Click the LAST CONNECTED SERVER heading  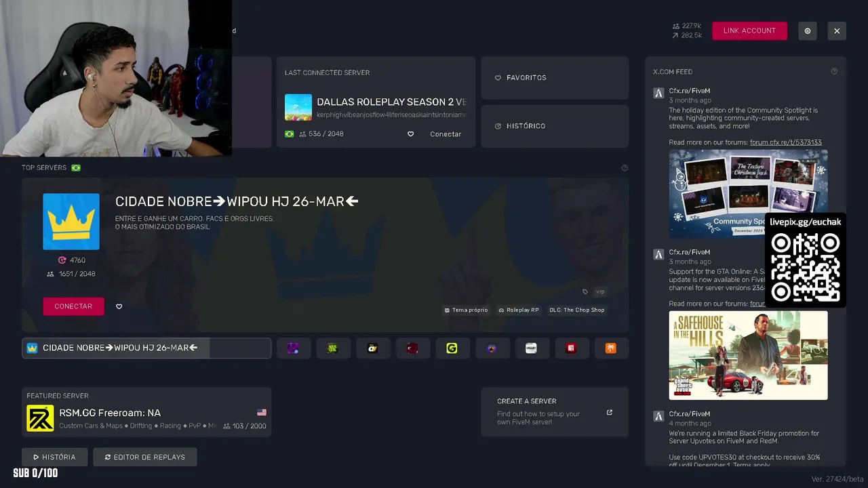click(x=327, y=73)
